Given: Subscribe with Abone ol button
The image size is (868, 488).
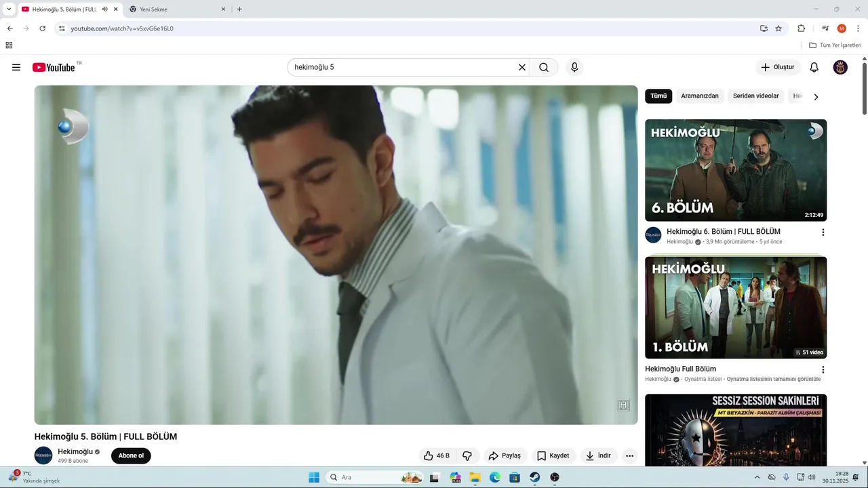Looking at the screenshot, I should [x=131, y=455].
